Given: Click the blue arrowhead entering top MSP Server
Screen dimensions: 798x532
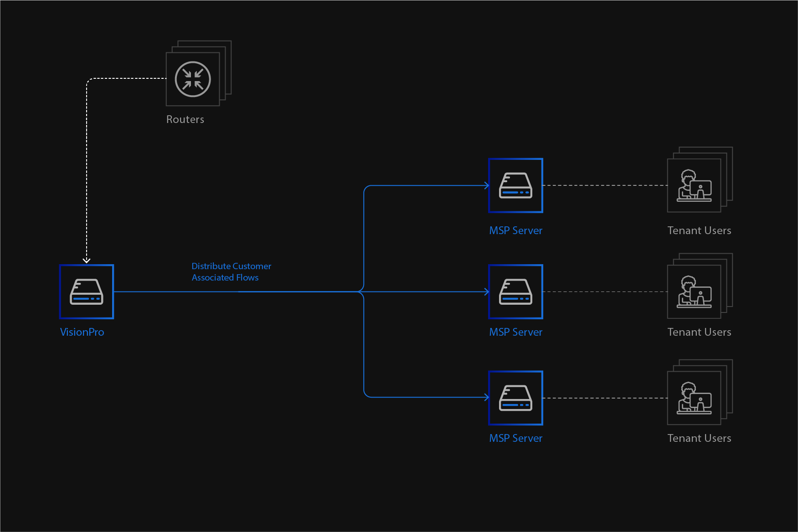Looking at the screenshot, I should click(486, 185).
